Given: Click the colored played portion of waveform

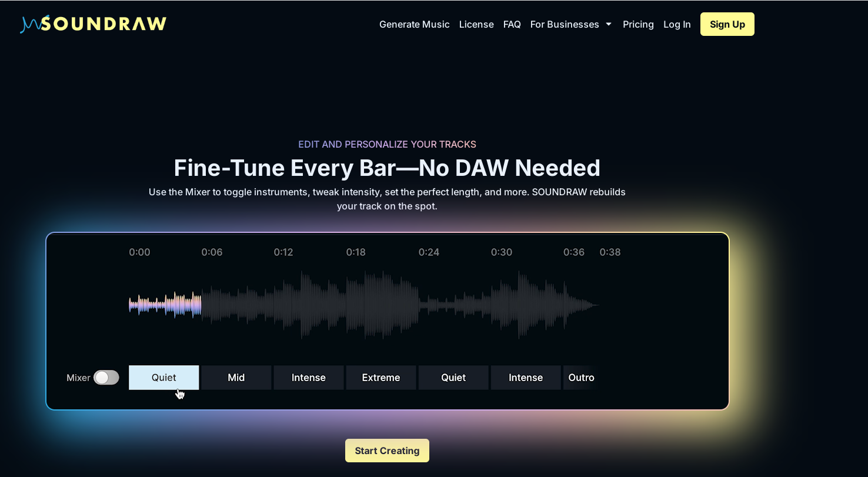Looking at the screenshot, I should tap(165, 305).
